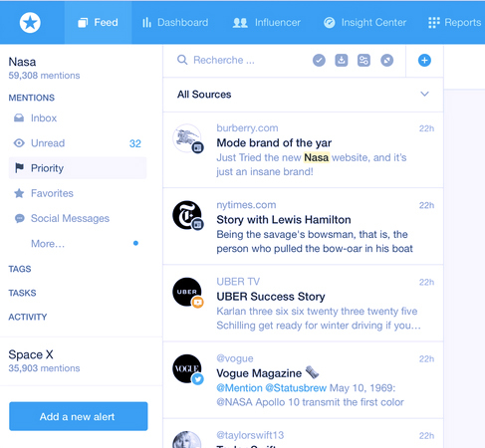Click the blue plus add icon
The height and width of the screenshot is (448, 485).
(424, 61)
